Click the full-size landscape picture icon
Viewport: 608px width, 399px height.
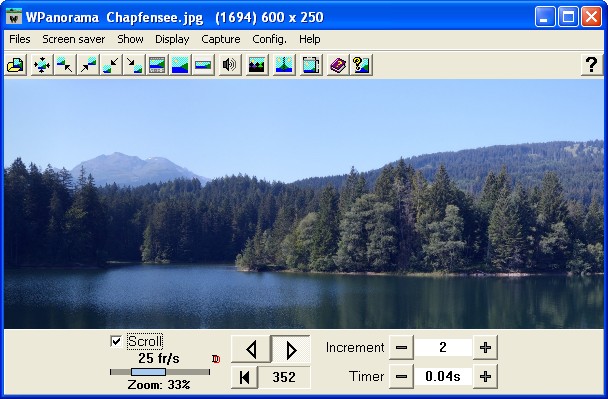180,65
